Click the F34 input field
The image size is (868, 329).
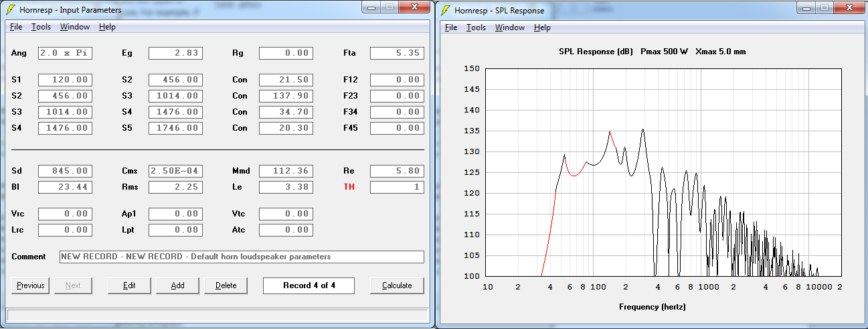tap(397, 112)
